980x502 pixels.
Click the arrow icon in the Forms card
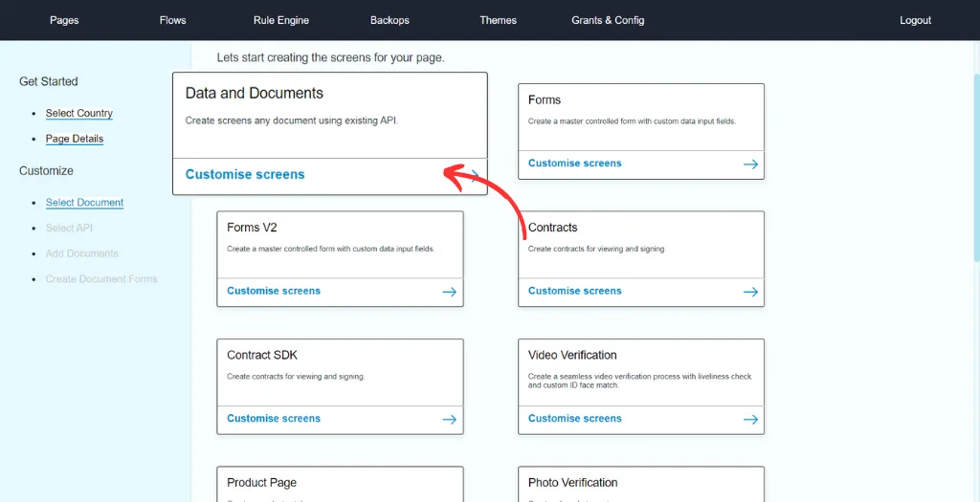750,164
